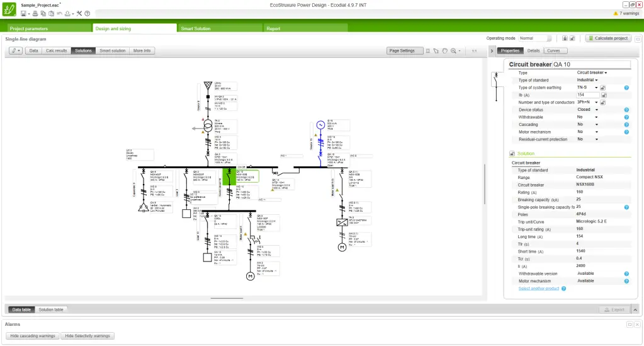Open the Device status Closed dropdown

588,110
